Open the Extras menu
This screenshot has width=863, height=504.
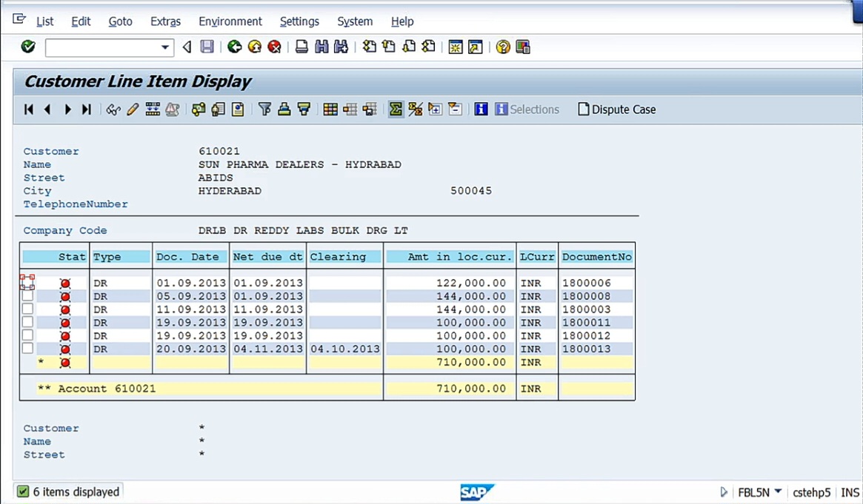click(166, 21)
